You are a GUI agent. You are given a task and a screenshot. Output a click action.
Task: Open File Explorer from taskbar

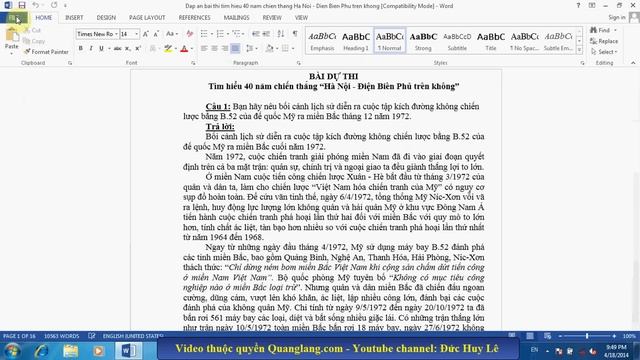[71, 351]
